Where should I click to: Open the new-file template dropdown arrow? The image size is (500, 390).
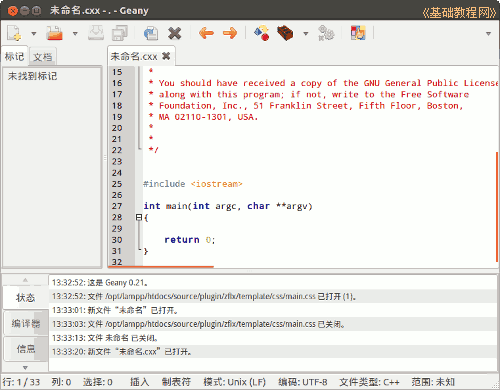(34, 33)
